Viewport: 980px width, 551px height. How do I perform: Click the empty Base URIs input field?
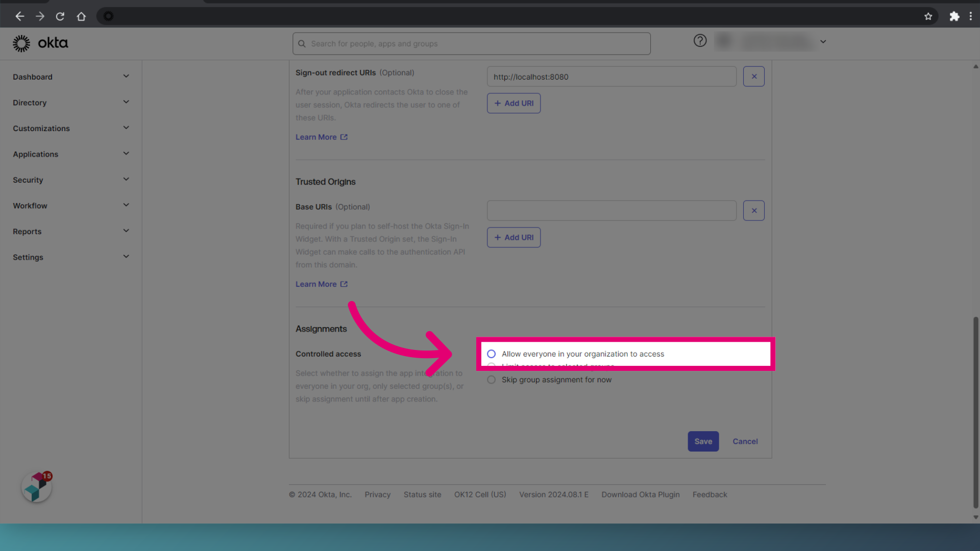point(611,211)
